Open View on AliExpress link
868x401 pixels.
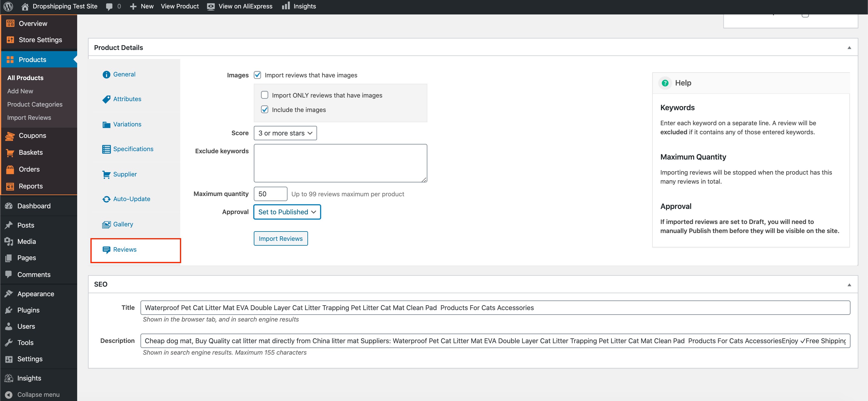pyautogui.click(x=245, y=6)
